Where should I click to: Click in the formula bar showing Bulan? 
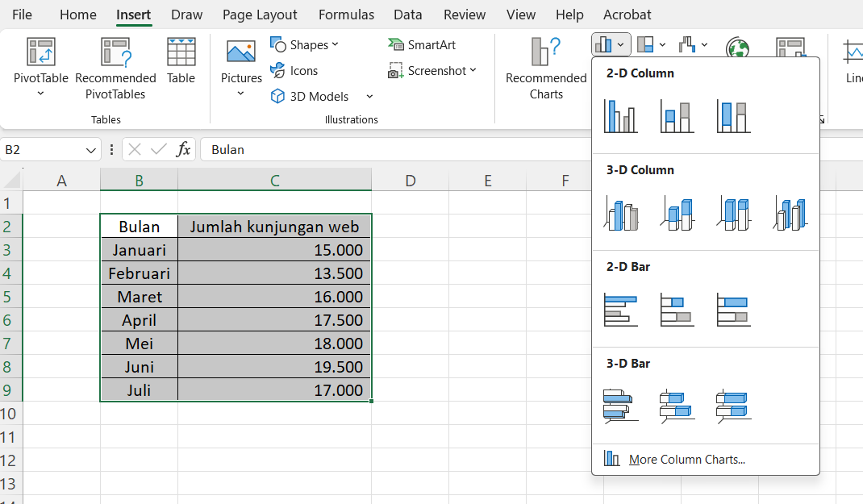(x=395, y=150)
